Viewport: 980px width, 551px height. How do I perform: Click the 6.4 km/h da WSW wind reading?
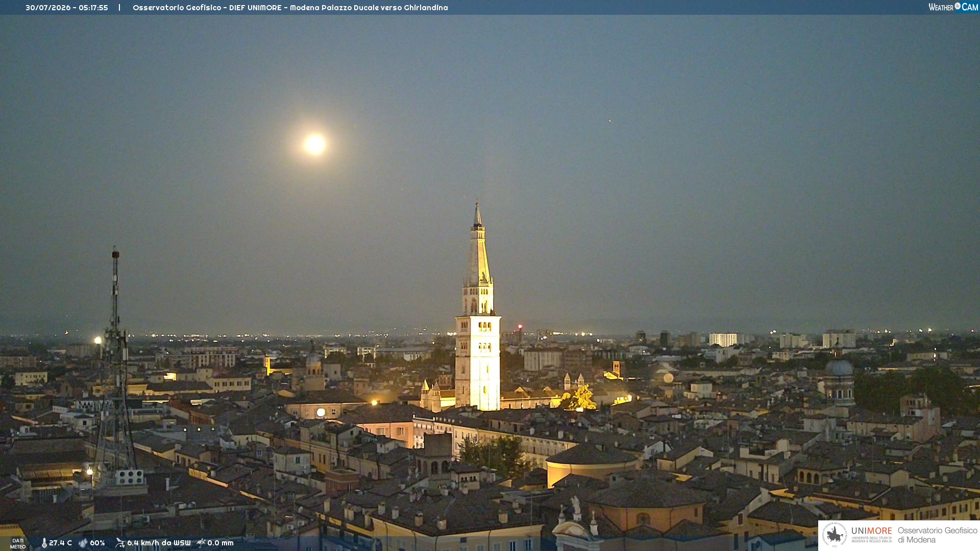[x=159, y=543]
